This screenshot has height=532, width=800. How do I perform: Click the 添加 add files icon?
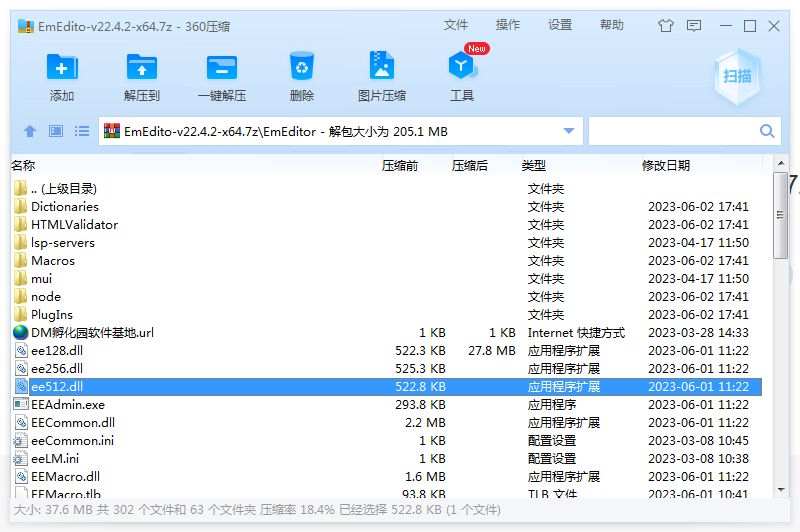(x=62, y=67)
